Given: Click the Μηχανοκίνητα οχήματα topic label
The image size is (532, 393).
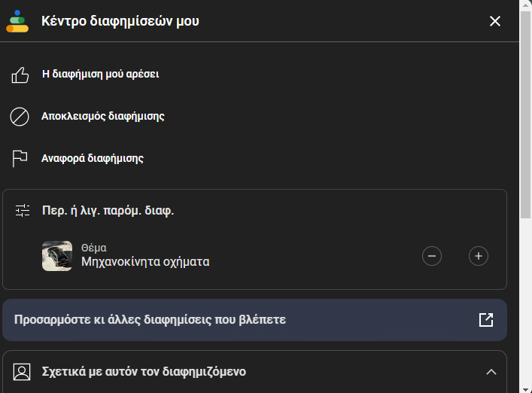Looking at the screenshot, I should click(145, 262).
